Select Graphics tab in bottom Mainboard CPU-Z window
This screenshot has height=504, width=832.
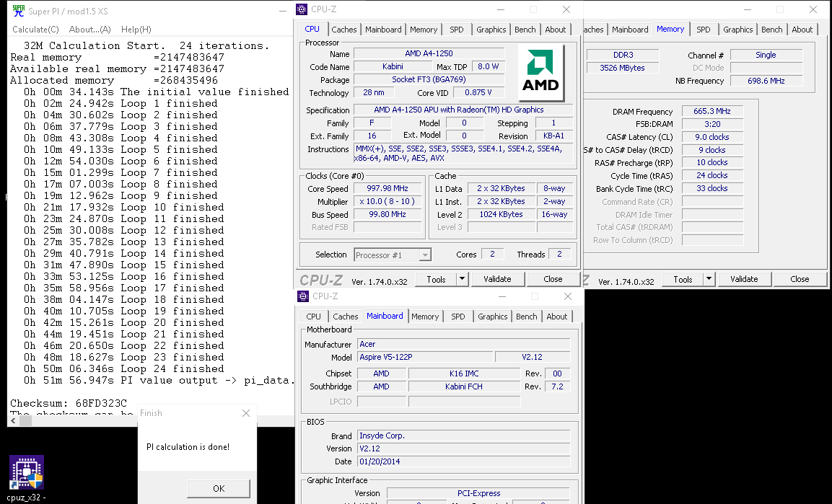coord(492,316)
